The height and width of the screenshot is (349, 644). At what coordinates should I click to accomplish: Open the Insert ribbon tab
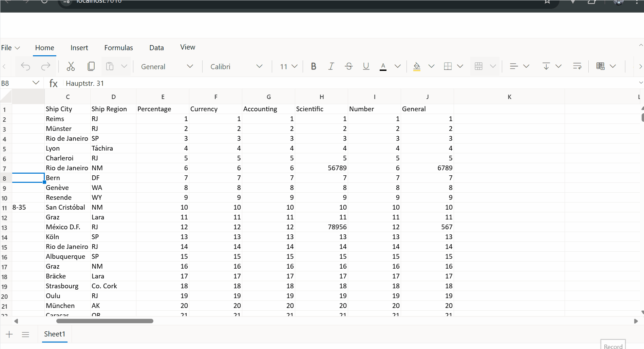pyautogui.click(x=79, y=47)
